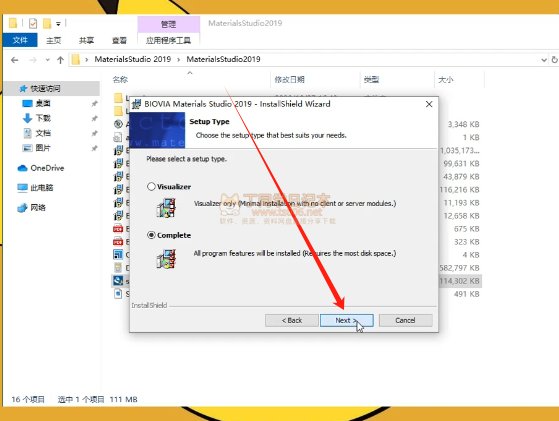This screenshot has width=559, height=421.
Task: Select the file sized 675 KB
Action: [467, 229]
